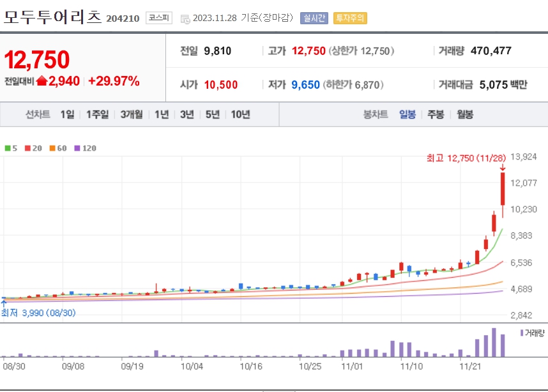Click the tallest volume bar near 11/28
The width and height of the screenshot is (548, 392).
494,342
